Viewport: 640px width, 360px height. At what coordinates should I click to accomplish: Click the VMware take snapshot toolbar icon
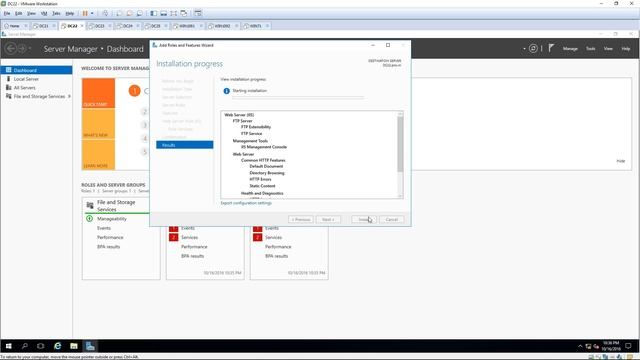click(x=119, y=13)
